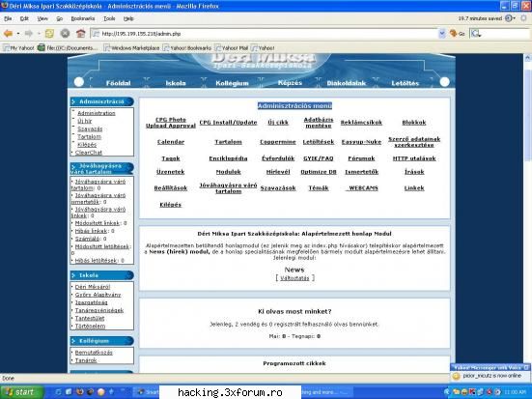Open Szavazás in the Adminisztráció sidebar
This screenshot has height=399, width=532.
click(90, 129)
